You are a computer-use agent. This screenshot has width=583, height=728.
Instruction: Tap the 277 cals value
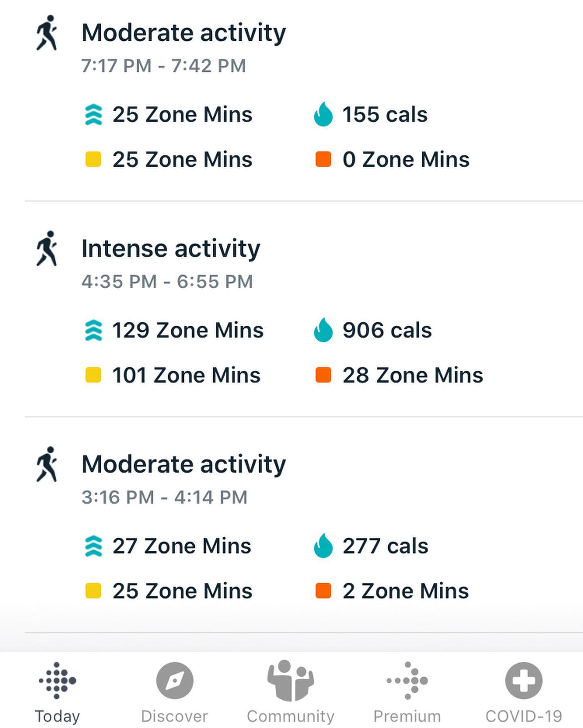click(385, 546)
